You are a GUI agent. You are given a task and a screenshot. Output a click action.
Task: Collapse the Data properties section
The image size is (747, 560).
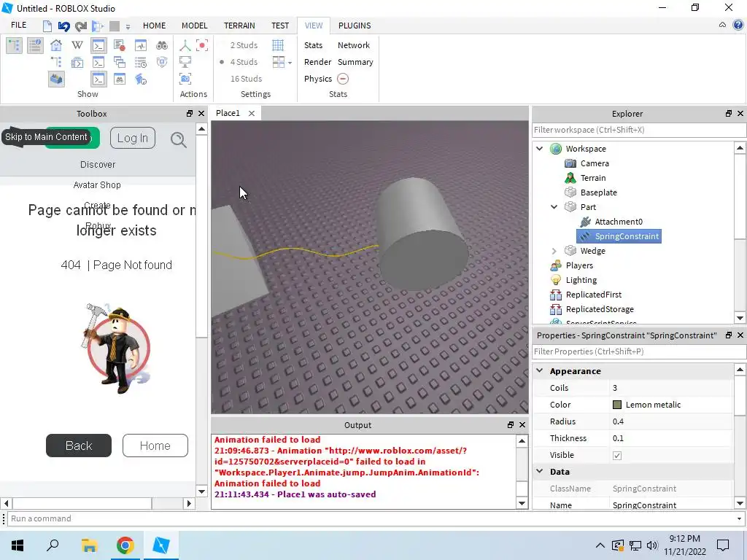click(540, 471)
